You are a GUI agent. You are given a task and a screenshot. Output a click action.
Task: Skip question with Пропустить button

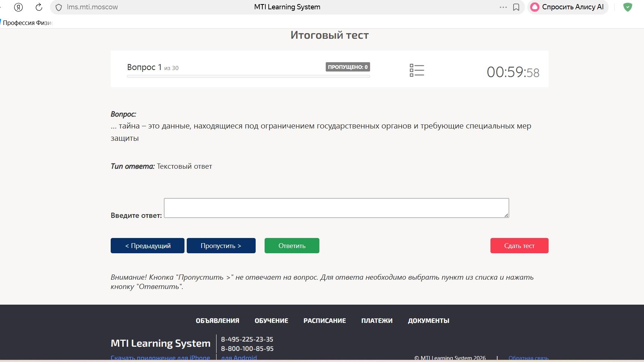coord(221,245)
